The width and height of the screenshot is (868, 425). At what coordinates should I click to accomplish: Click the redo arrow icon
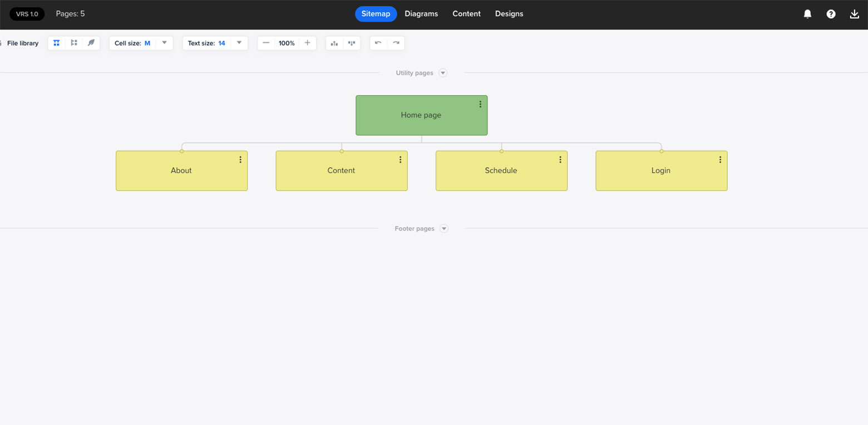(396, 43)
